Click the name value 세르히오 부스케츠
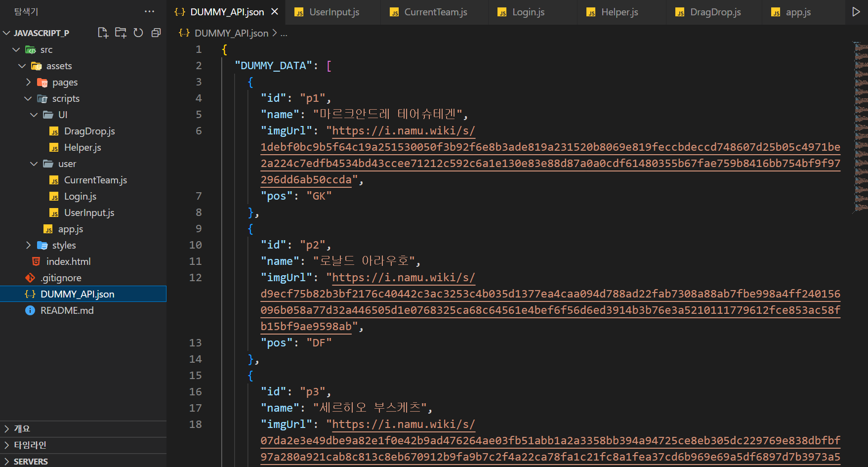This screenshot has height=467, width=868. tap(370, 408)
